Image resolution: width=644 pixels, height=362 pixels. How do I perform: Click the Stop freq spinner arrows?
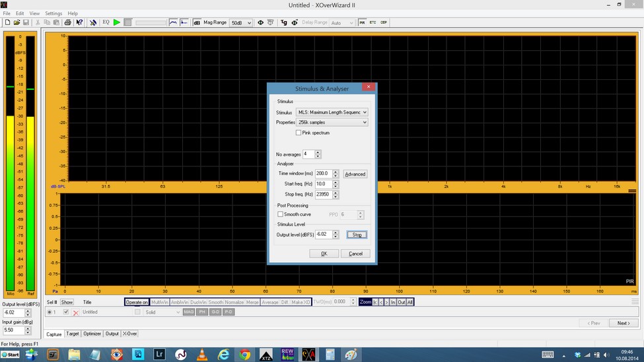click(x=336, y=194)
